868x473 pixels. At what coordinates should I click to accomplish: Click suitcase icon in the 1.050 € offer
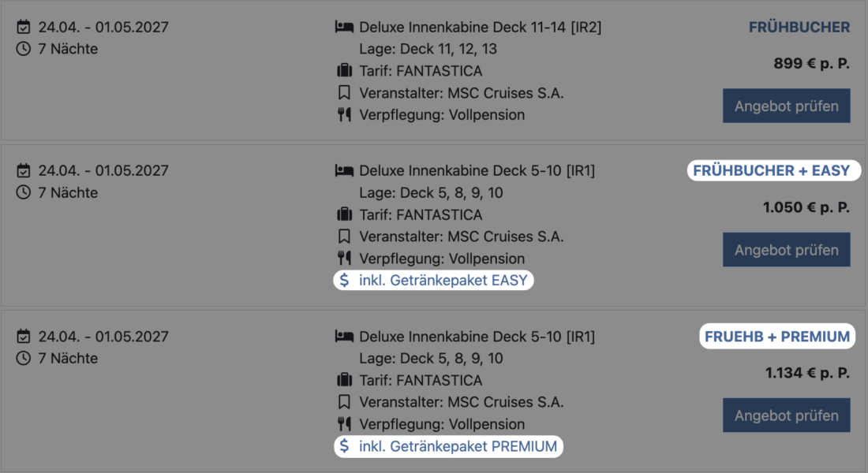(343, 214)
